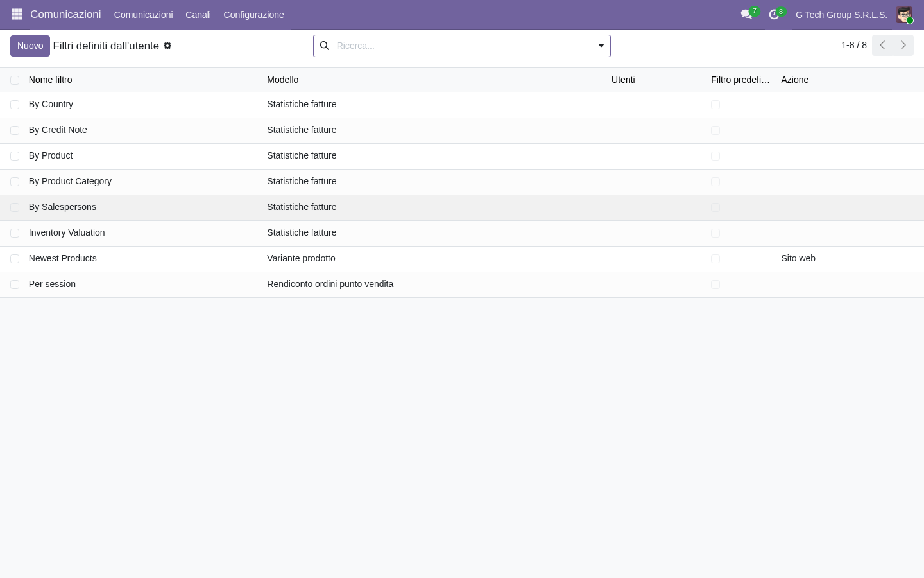Go to next page arrow
This screenshot has width=924, height=578.
[x=903, y=45]
